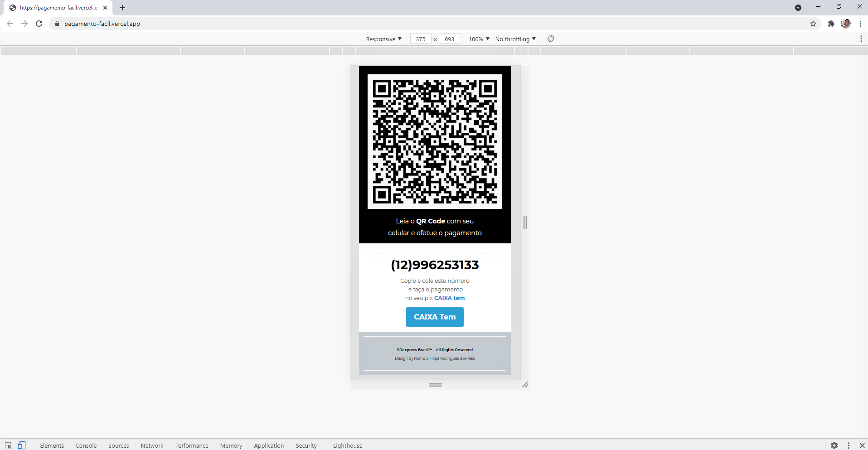
Task: Switch to the Security tab
Action: click(306, 445)
